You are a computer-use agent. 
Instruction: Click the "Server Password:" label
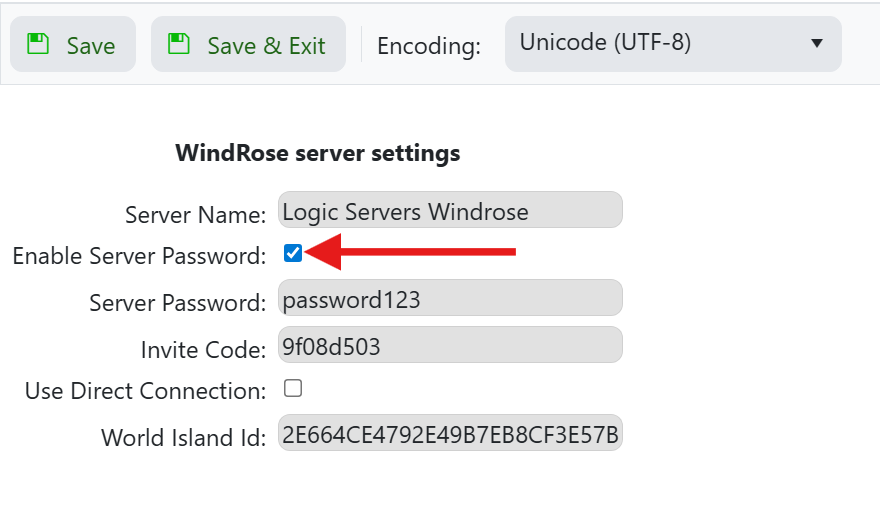[x=177, y=303]
